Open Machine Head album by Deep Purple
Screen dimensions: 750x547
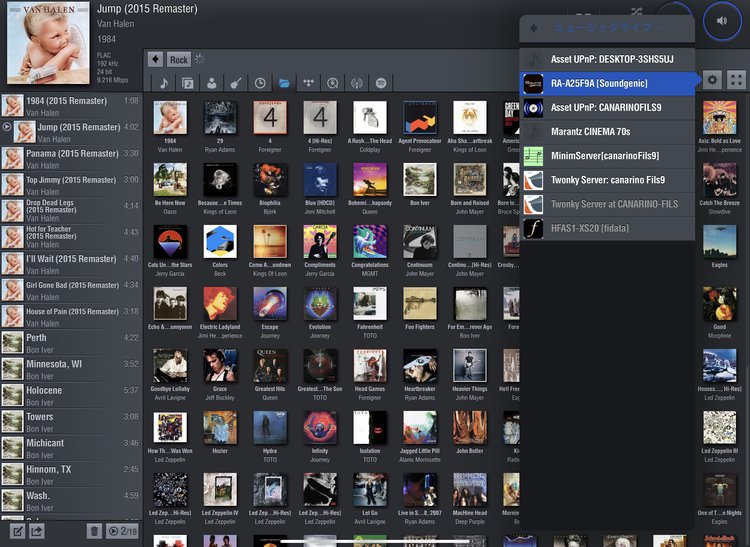tap(470, 489)
